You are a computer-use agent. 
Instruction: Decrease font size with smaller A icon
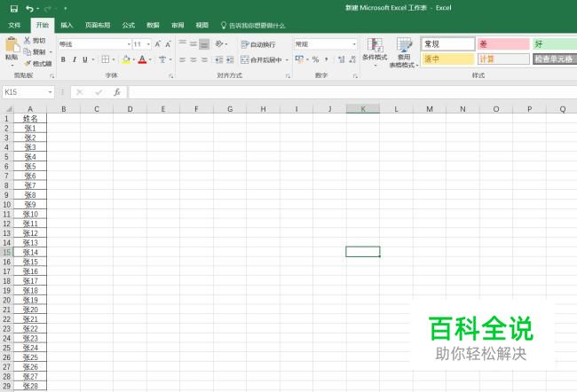(x=168, y=44)
